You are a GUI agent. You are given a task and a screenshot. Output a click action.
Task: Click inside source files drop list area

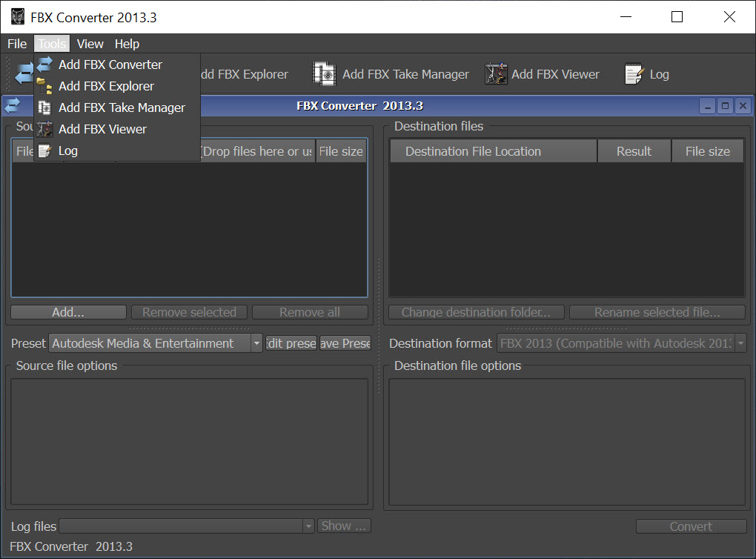pyautogui.click(x=189, y=229)
